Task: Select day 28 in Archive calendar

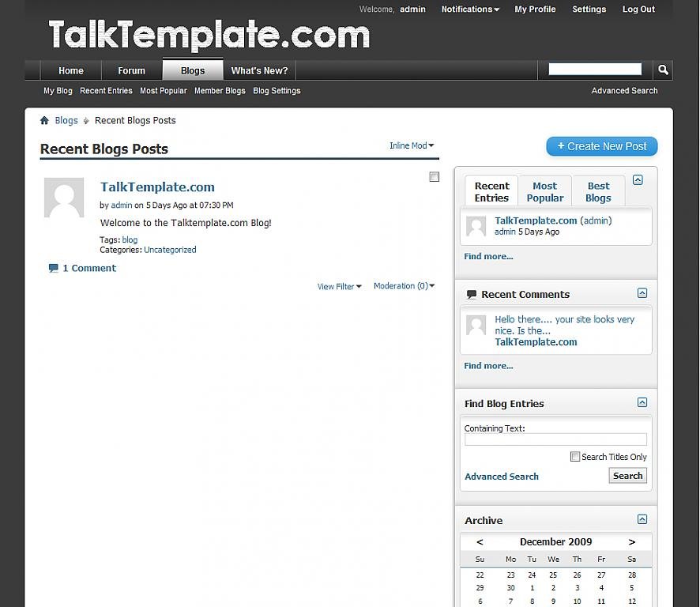Action: 632,575
